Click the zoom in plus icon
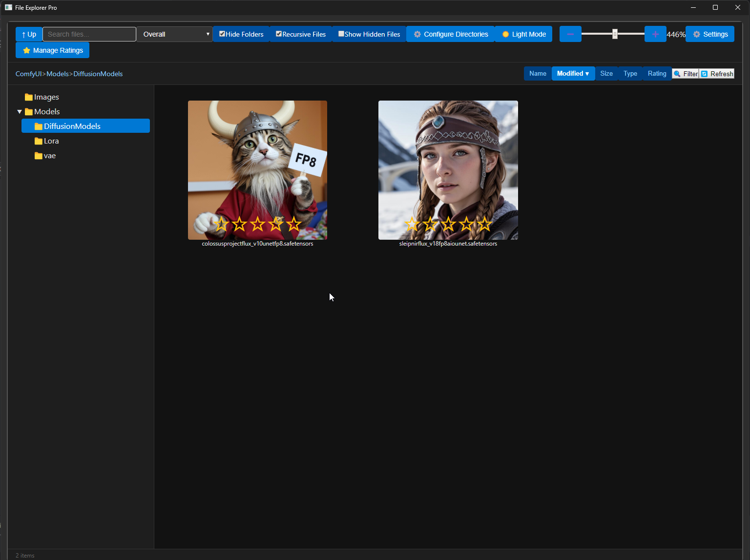Viewport: 750px width, 560px height. [x=655, y=34]
